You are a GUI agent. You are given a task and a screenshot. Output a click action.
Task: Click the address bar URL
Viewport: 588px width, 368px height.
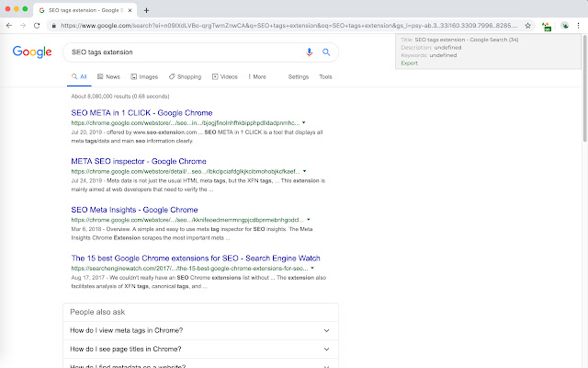coord(288,26)
